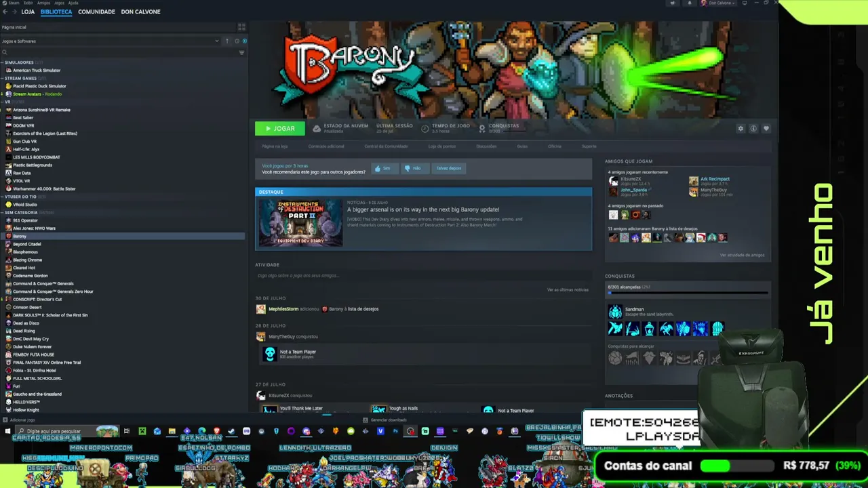The image size is (868, 488).
Task: Select American Truck Simulator in the library
Action: [x=37, y=70]
